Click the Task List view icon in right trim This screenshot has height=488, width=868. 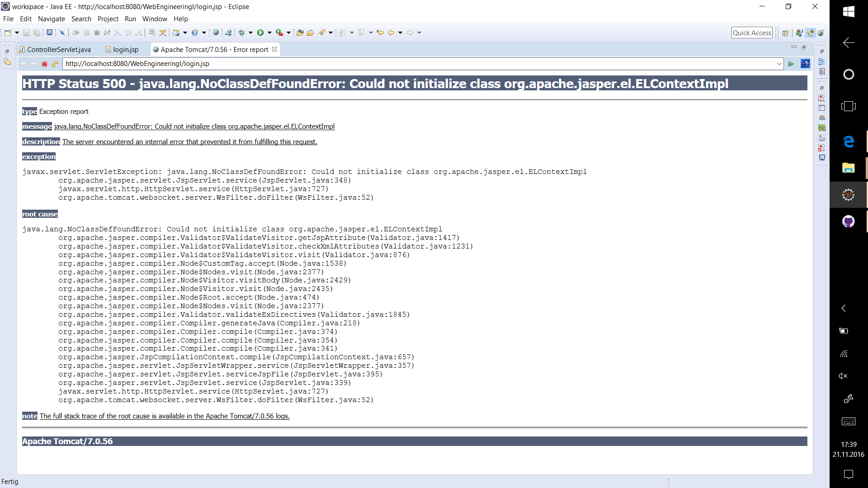pos(822,71)
